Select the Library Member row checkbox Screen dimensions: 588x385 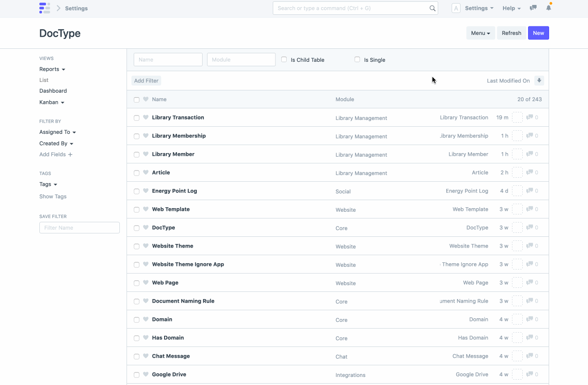click(136, 154)
